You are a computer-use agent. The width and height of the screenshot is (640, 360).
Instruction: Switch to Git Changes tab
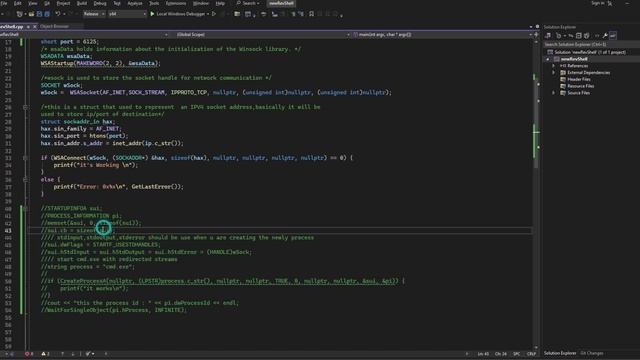click(x=591, y=353)
